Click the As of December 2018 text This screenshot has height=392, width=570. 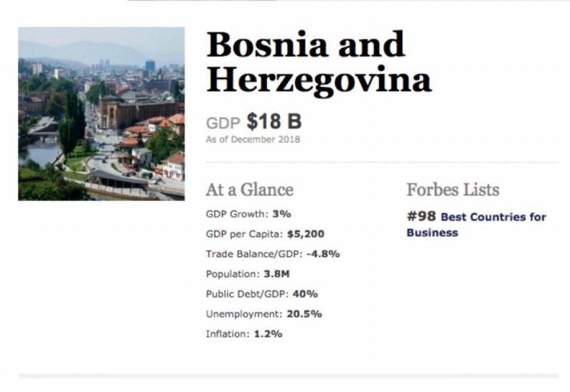pyautogui.click(x=253, y=140)
